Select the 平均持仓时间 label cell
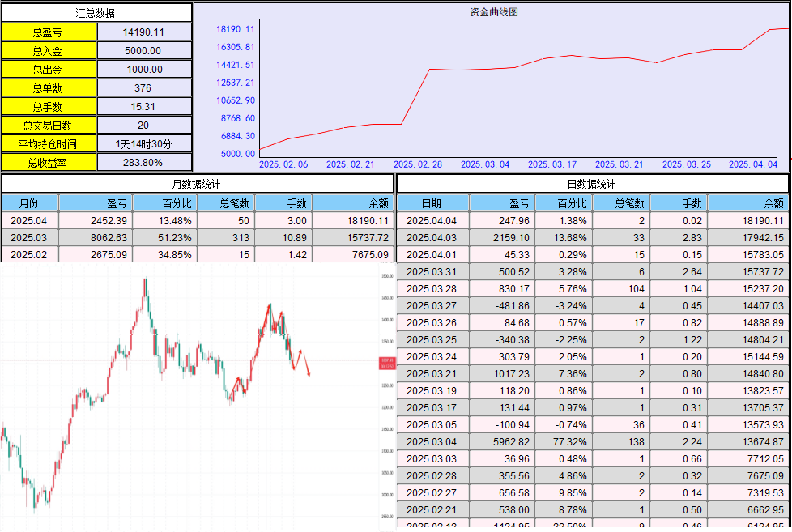 49,144
